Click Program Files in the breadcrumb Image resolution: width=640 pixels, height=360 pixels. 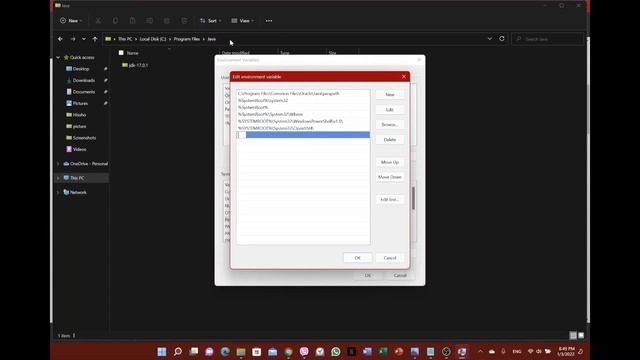click(x=187, y=39)
